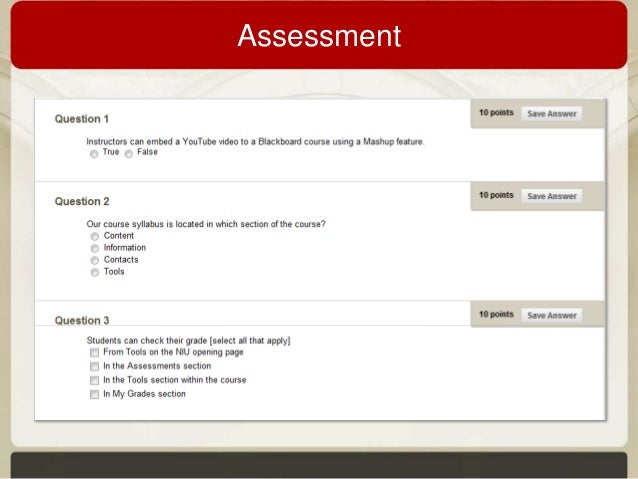Click the YouTube Mashup question text
The width and height of the screenshot is (638, 479).
[x=255, y=142]
